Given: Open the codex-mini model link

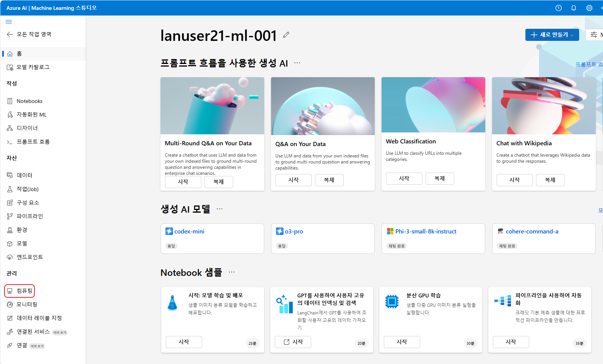Looking at the screenshot, I should (x=189, y=232).
